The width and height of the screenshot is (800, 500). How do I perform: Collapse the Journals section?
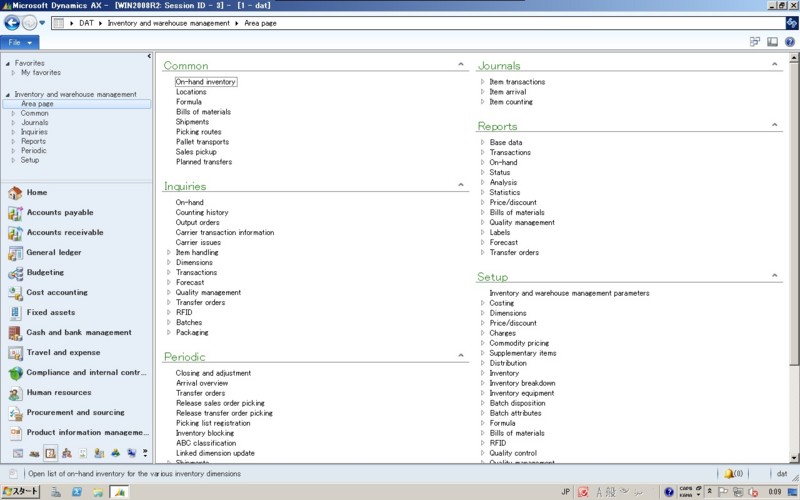(774, 64)
